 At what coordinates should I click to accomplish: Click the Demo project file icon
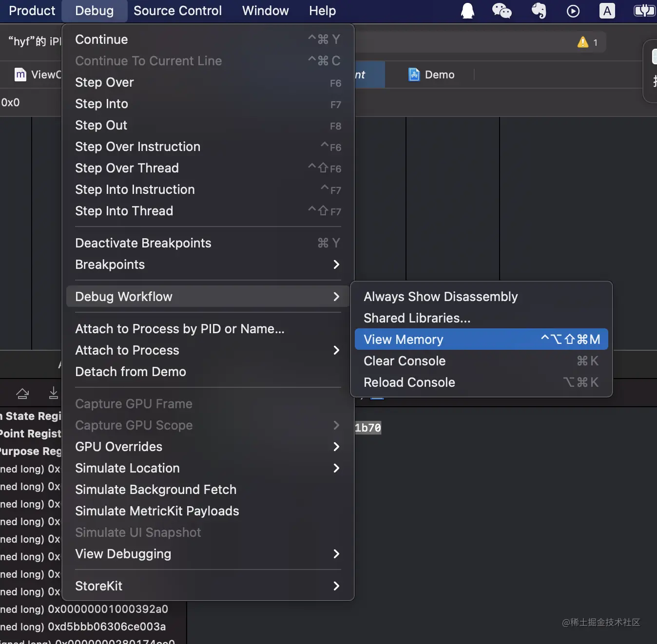click(414, 75)
